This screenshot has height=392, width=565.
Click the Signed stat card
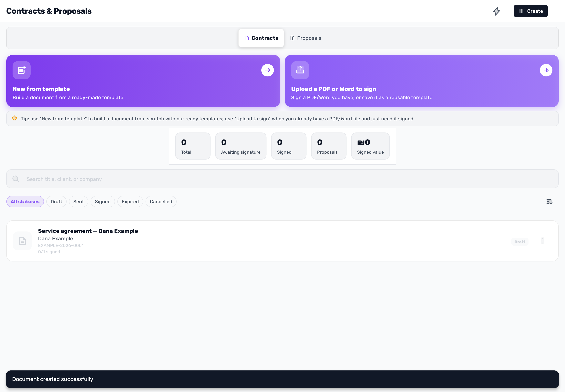pyautogui.click(x=289, y=146)
